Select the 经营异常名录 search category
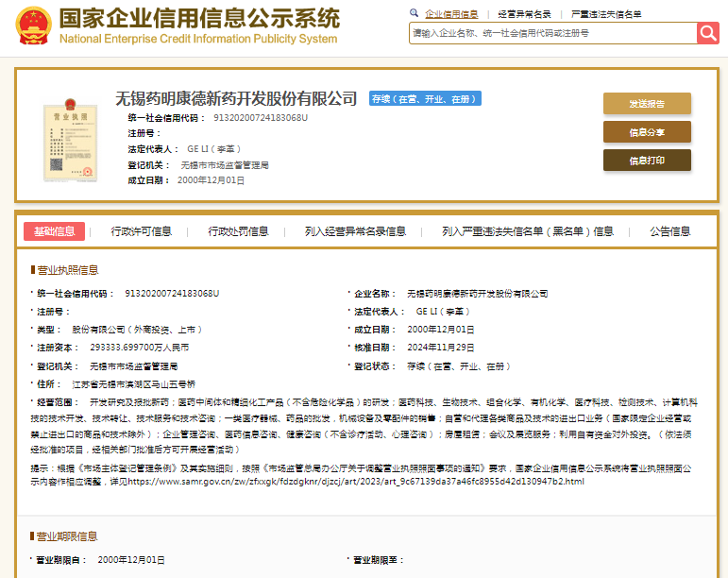Screen dimensions: 728x578 pyautogui.click(x=524, y=14)
